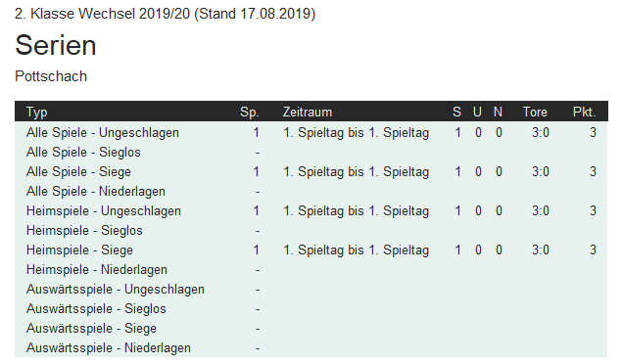The width and height of the screenshot is (622, 364).
Task: Click the Tore column header
Action: (535, 113)
